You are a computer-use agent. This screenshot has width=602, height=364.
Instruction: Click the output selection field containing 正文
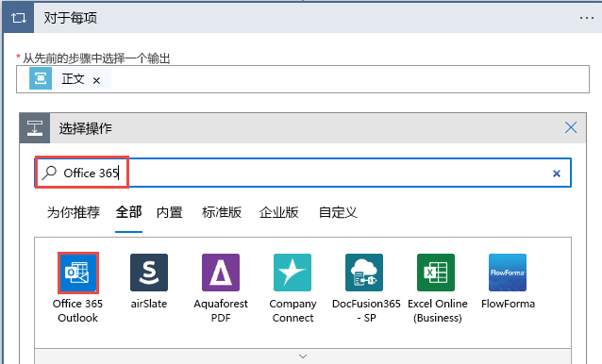[x=303, y=79]
